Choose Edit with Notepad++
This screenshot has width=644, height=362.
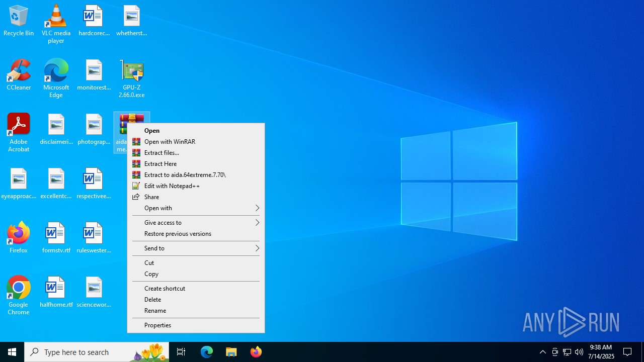pos(196,186)
